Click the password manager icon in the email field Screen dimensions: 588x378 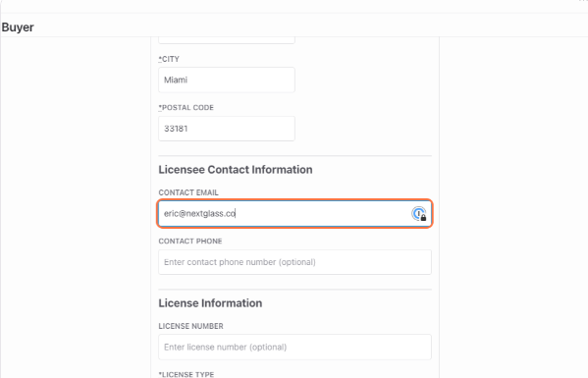(x=419, y=214)
